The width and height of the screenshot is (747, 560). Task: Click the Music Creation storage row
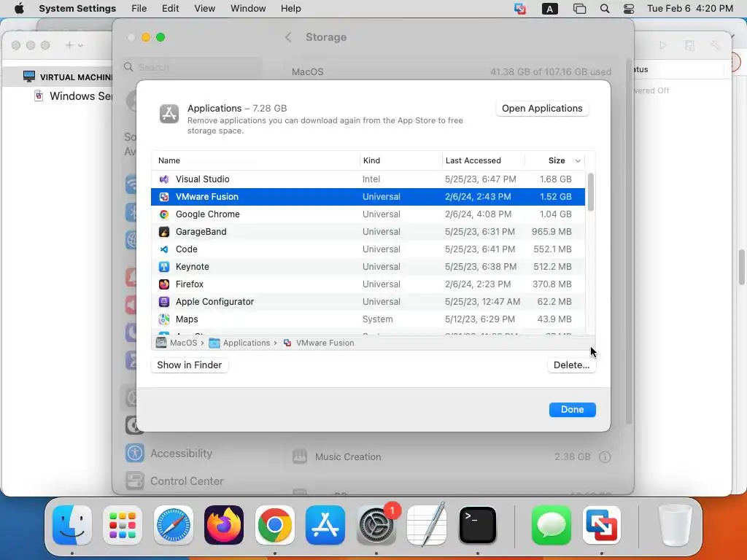[x=452, y=457]
